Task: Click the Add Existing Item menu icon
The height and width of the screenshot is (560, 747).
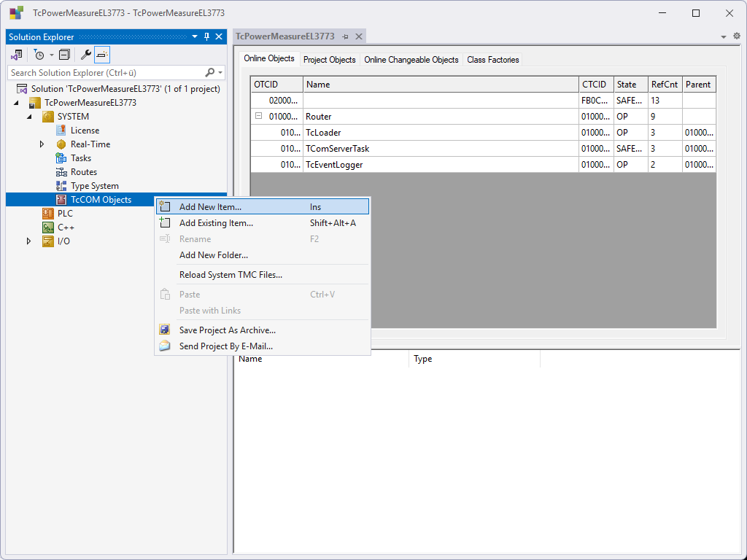Action: click(x=165, y=222)
